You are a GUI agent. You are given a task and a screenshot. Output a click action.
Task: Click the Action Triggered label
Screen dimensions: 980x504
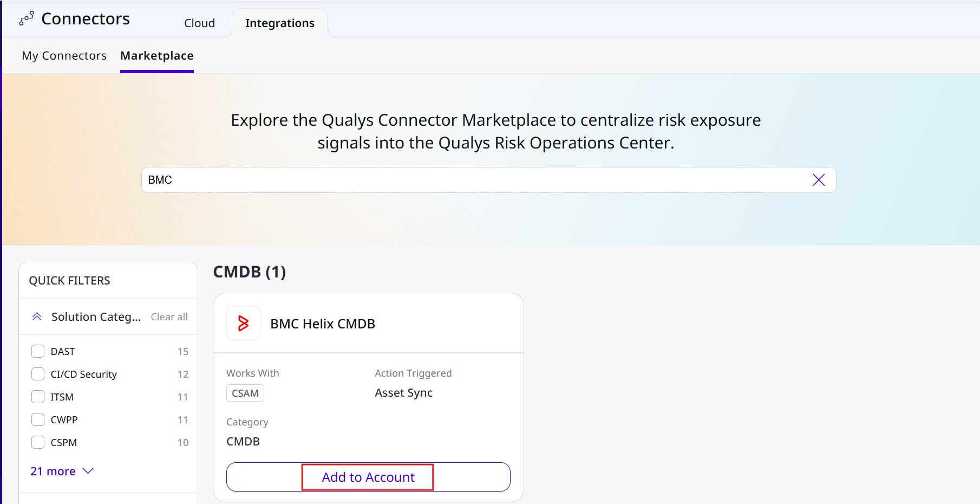413,373
